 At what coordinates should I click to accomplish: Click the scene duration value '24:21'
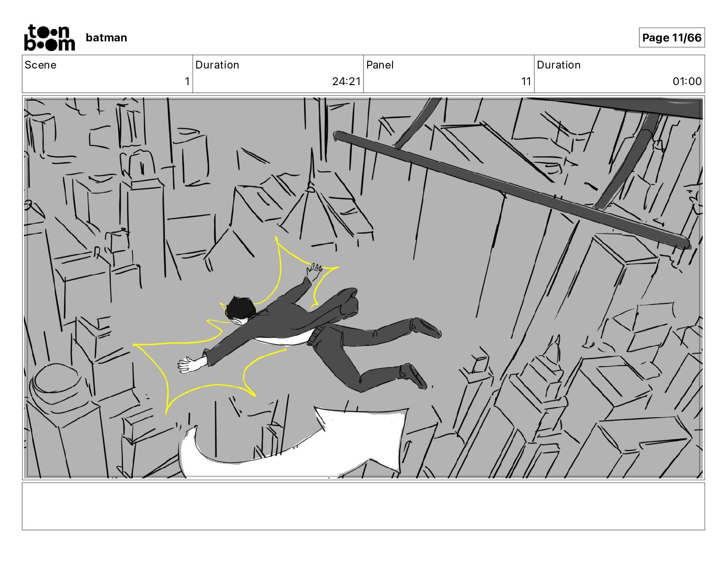click(x=347, y=81)
